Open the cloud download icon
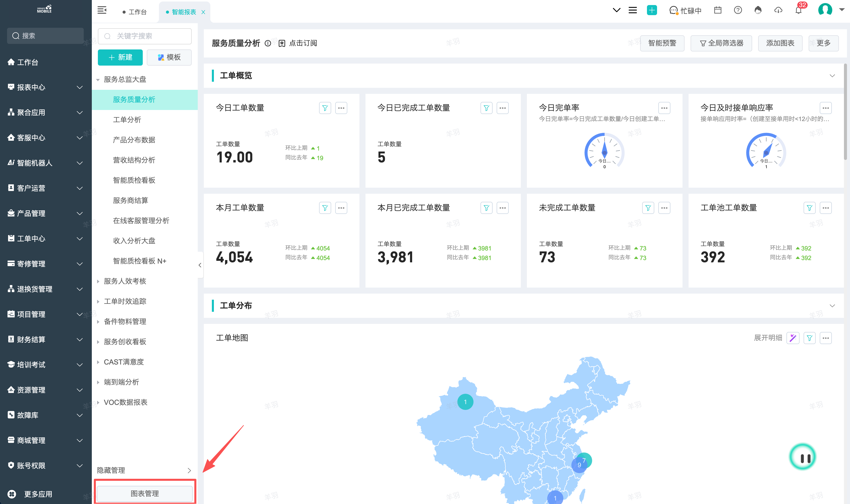The height and width of the screenshot is (504, 850). (778, 10)
